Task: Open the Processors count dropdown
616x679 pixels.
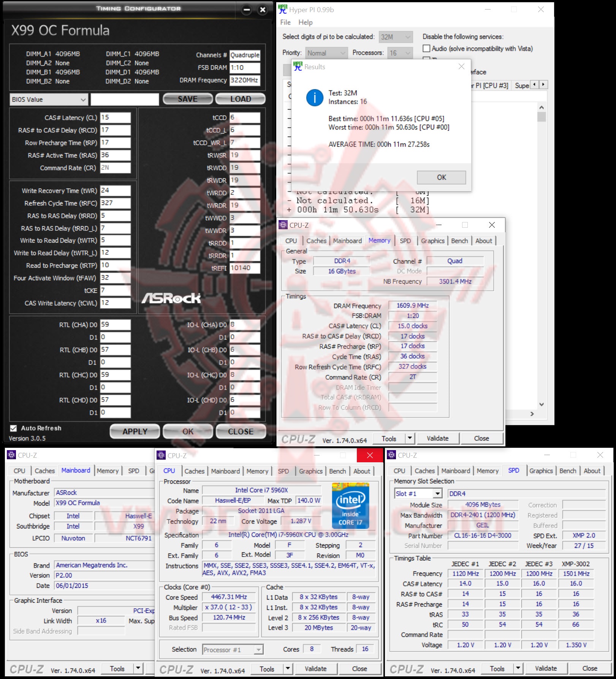Action: [400, 53]
